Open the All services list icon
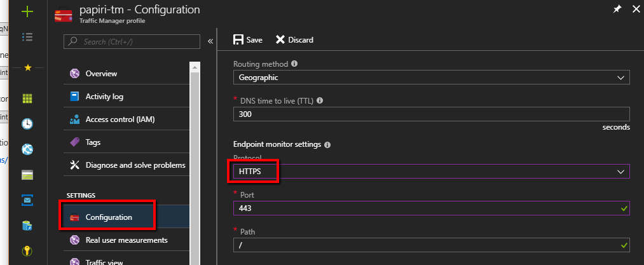The width and height of the screenshot is (644, 265). point(27,37)
